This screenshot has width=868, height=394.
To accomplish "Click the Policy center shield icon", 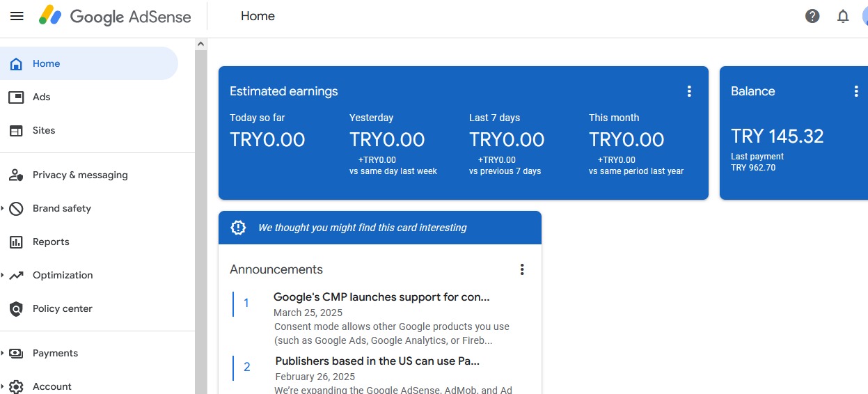I will point(16,308).
